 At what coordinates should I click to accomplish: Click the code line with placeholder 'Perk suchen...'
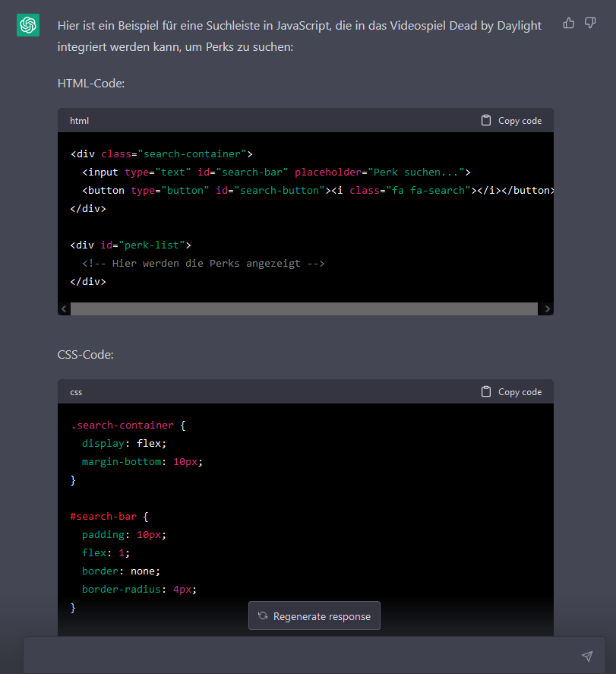tap(276, 172)
